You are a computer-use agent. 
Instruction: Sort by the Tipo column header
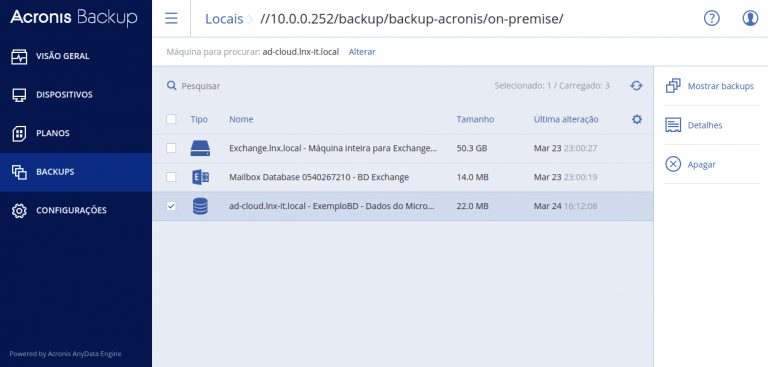click(x=199, y=119)
